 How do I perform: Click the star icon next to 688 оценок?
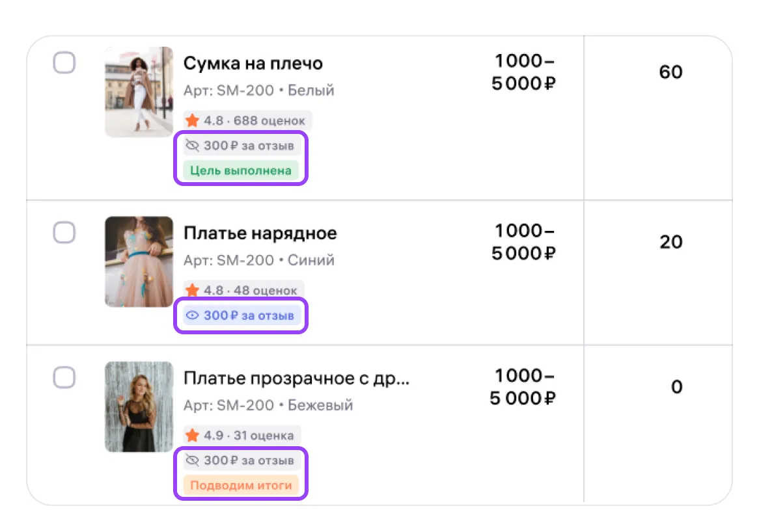click(x=192, y=120)
